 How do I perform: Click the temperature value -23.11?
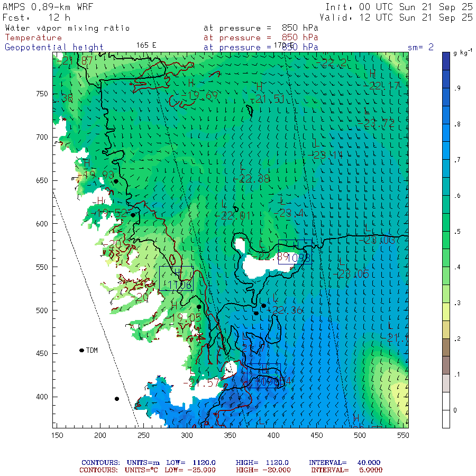pos(325,155)
